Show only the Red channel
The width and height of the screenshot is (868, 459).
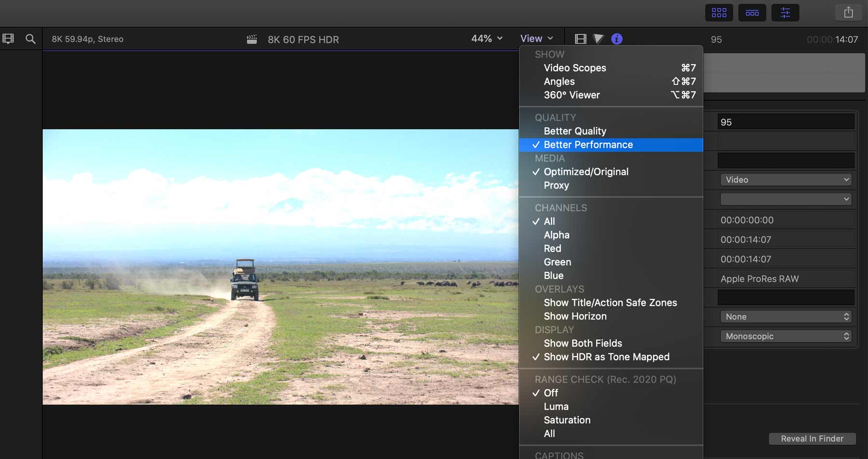click(x=611, y=248)
